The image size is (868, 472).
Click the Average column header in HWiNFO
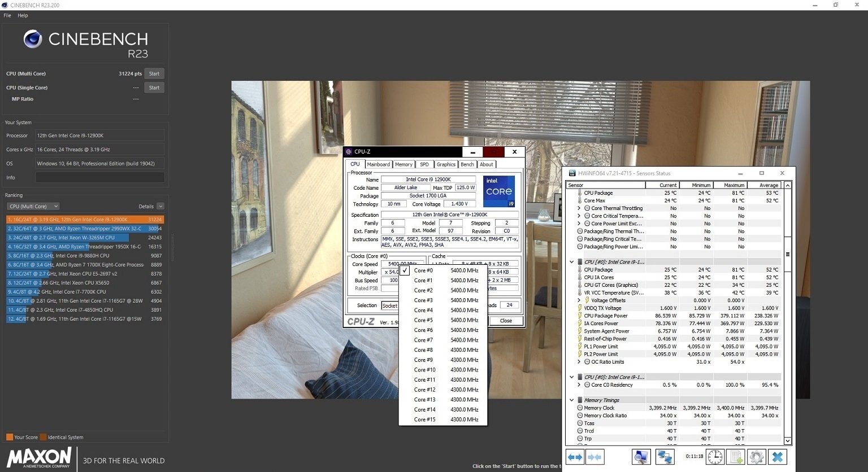(x=764, y=185)
